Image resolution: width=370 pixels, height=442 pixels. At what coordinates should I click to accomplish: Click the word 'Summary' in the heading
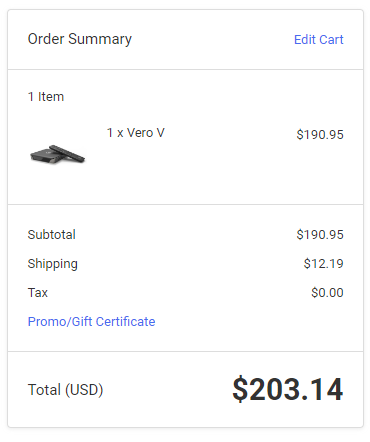coord(100,40)
